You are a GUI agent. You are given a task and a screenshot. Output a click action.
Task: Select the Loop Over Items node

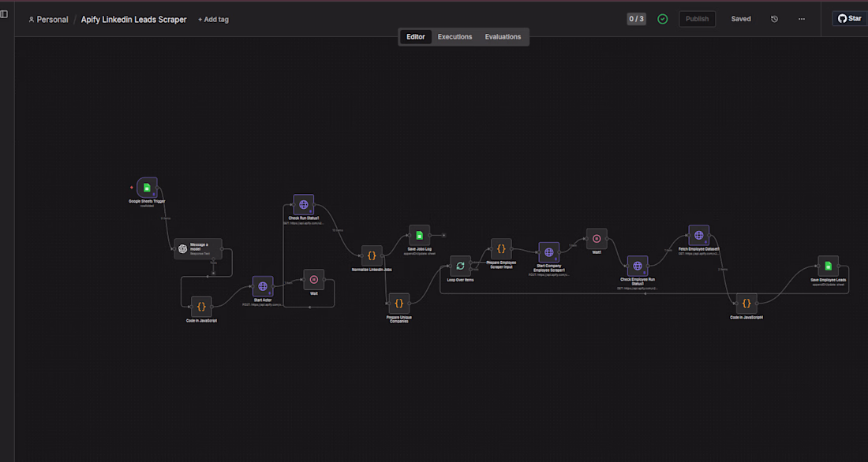point(461,266)
